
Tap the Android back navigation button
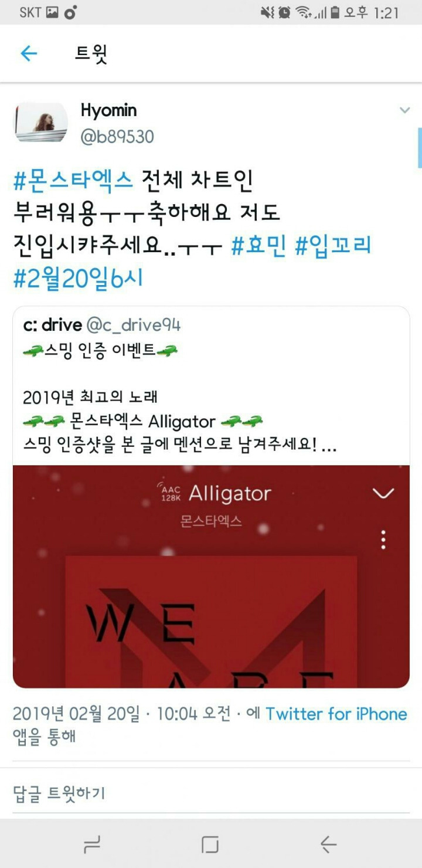pyautogui.click(x=328, y=845)
